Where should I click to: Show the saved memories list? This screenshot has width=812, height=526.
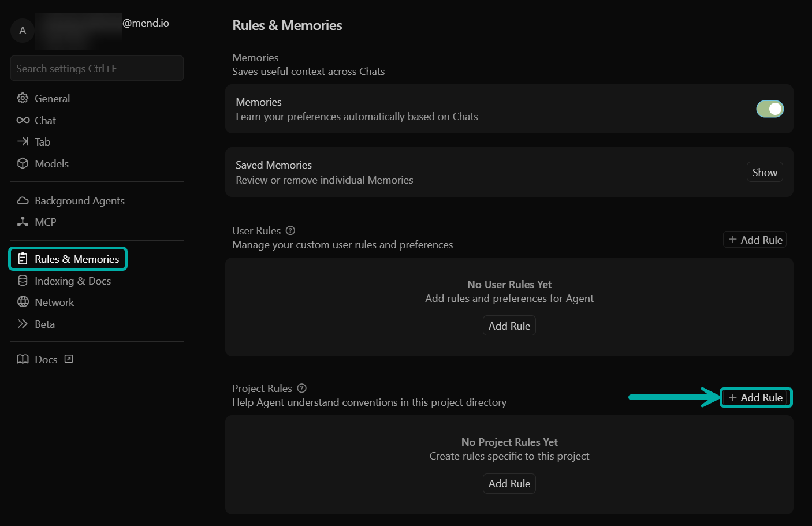(764, 172)
